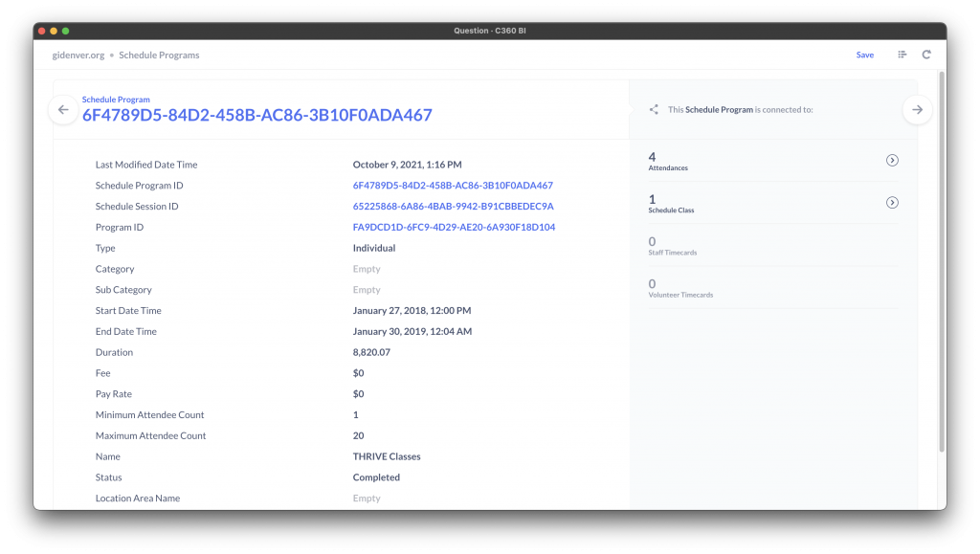
Task: Click the Status value Completed
Action: click(x=376, y=477)
